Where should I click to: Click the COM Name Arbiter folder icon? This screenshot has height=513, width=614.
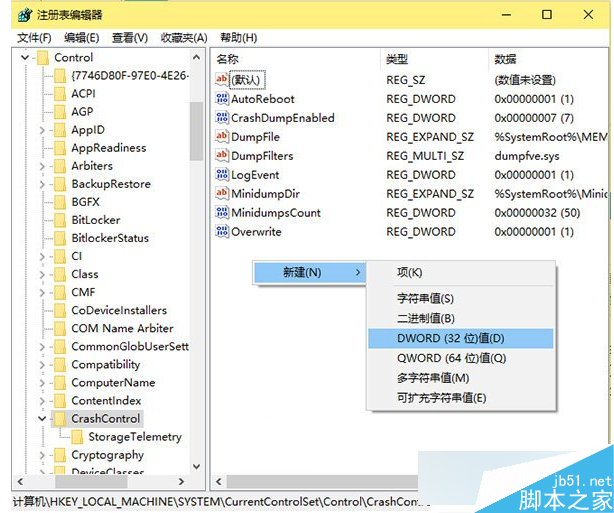(x=60, y=329)
